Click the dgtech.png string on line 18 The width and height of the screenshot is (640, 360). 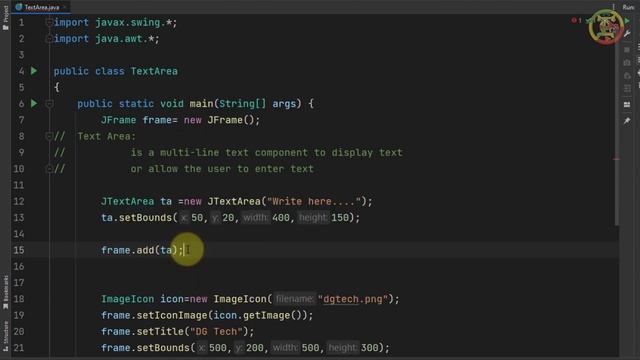click(353, 299)
